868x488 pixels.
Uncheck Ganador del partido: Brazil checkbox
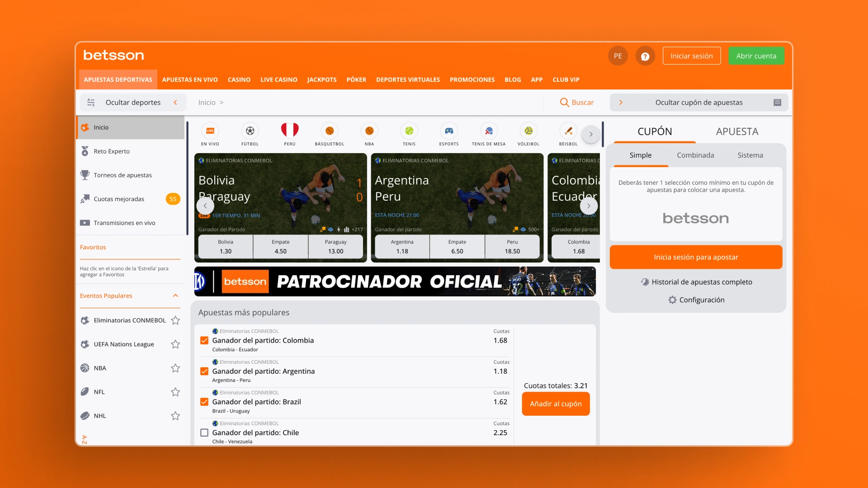[204, 402]
